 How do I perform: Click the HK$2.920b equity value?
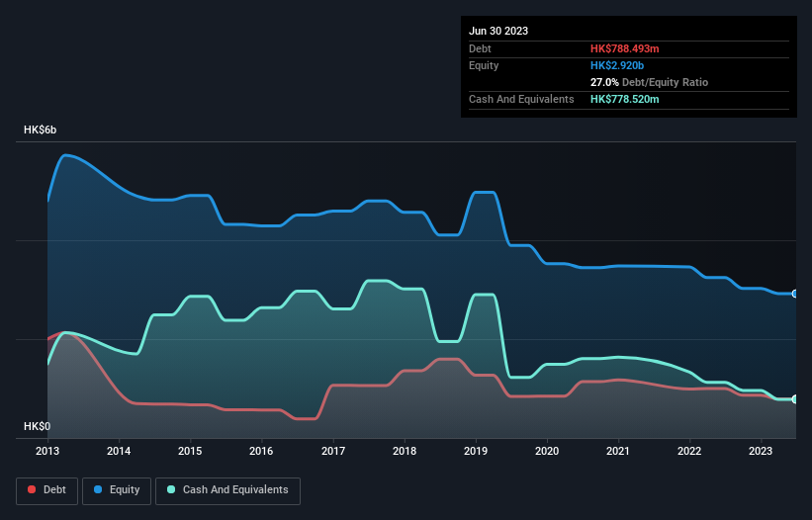pyautogui.click(x=617, y=65)
